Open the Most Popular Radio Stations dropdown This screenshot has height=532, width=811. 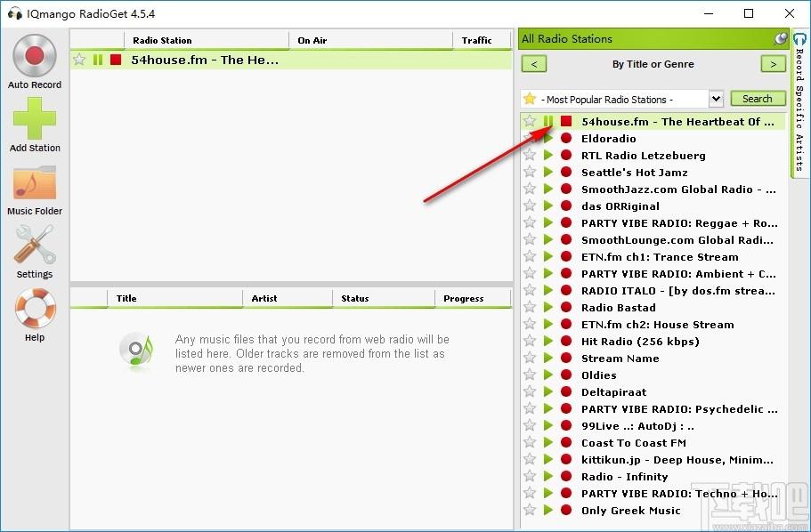coord(716,99)
